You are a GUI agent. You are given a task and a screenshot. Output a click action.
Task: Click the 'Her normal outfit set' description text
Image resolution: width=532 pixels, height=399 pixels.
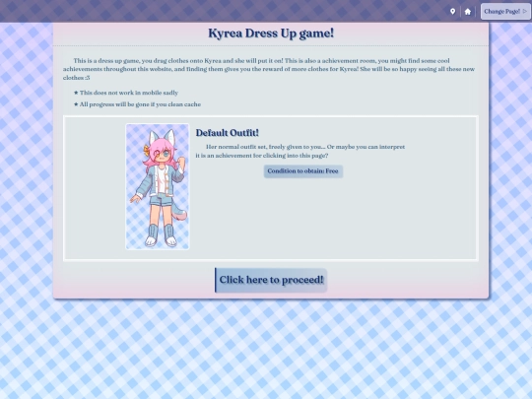(x=300, y=151)
